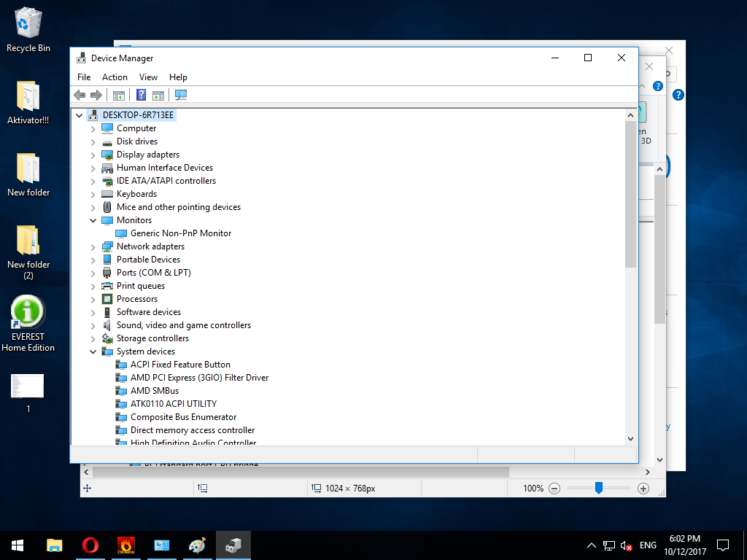Screen dimensions: 747x560
Task: Click the network tray icon
Action: tap(609, 545)
